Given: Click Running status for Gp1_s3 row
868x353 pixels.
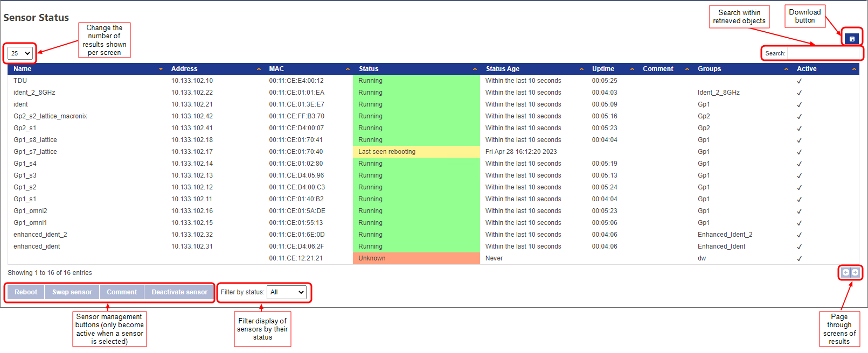Looking at the screenshot, I should [416, 175].
